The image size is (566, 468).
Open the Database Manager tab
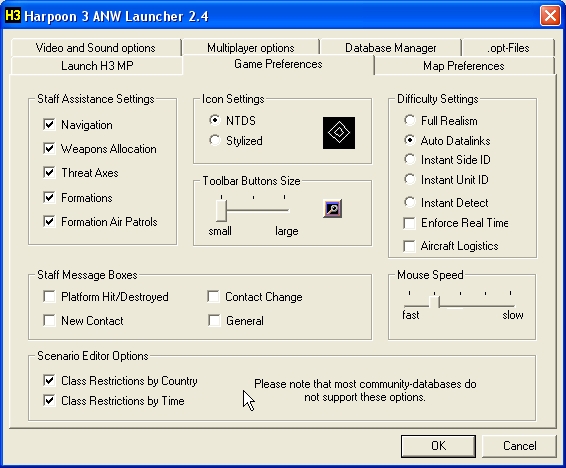pyautogui.click(x=391, y=48)
